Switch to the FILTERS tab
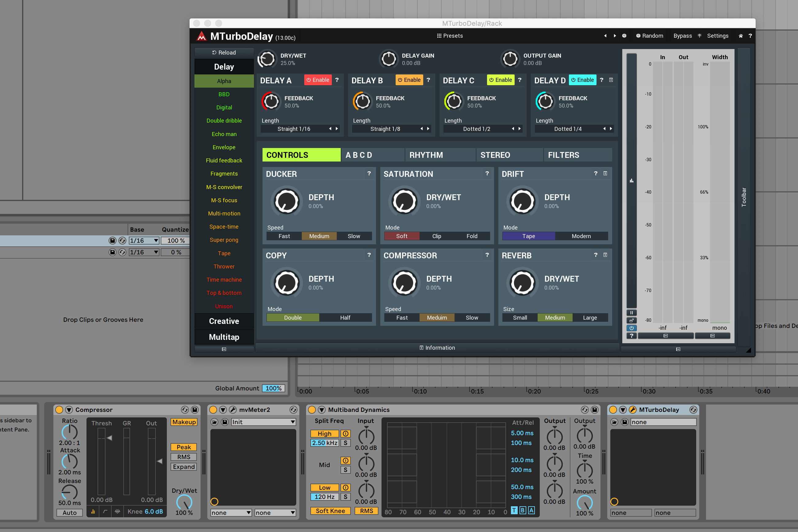The width and height of the screenshot is (798, 532). (563, 155)
